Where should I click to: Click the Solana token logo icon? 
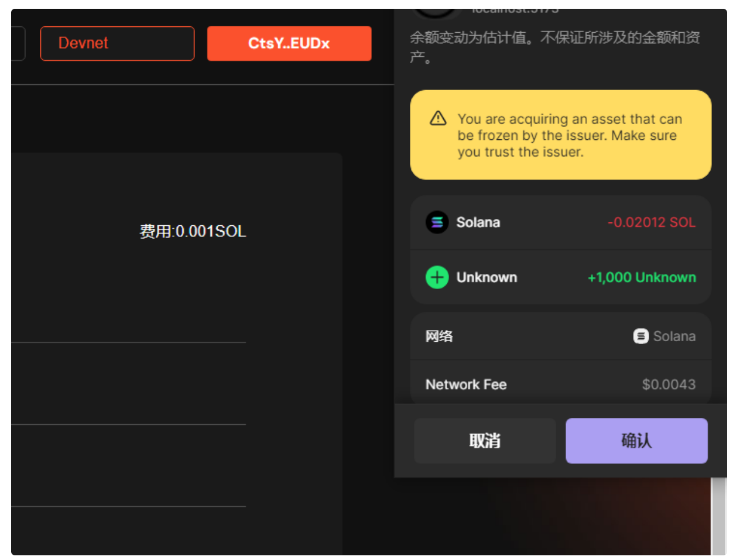437,222
